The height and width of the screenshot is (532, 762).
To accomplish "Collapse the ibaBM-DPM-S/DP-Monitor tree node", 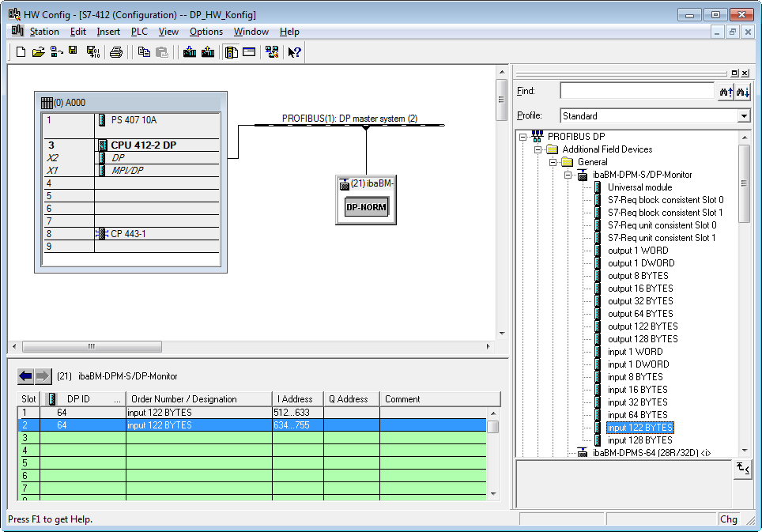I will [568, 175].
